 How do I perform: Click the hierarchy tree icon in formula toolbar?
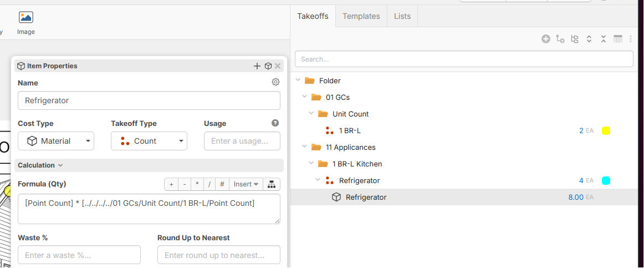point(271,184)
